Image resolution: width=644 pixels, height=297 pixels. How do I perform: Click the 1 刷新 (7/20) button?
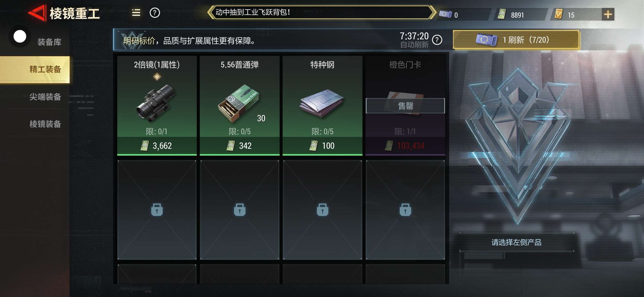(x=516, y=40)
